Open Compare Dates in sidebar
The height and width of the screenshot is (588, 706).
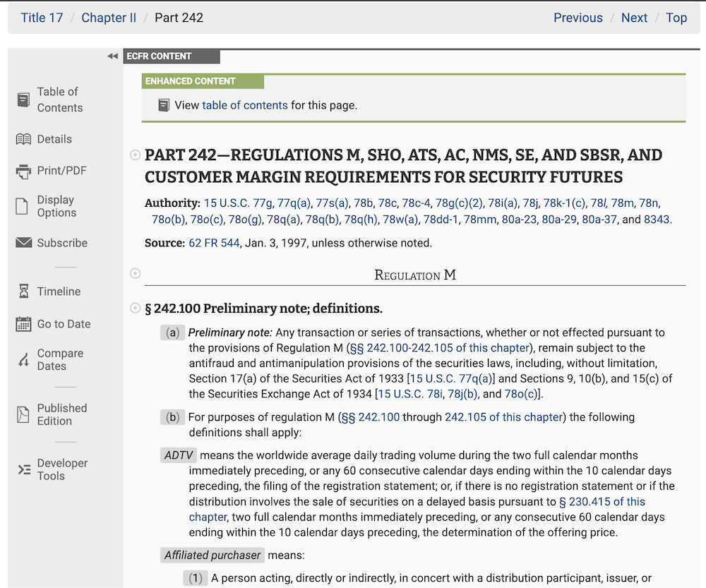coord(60,360)
